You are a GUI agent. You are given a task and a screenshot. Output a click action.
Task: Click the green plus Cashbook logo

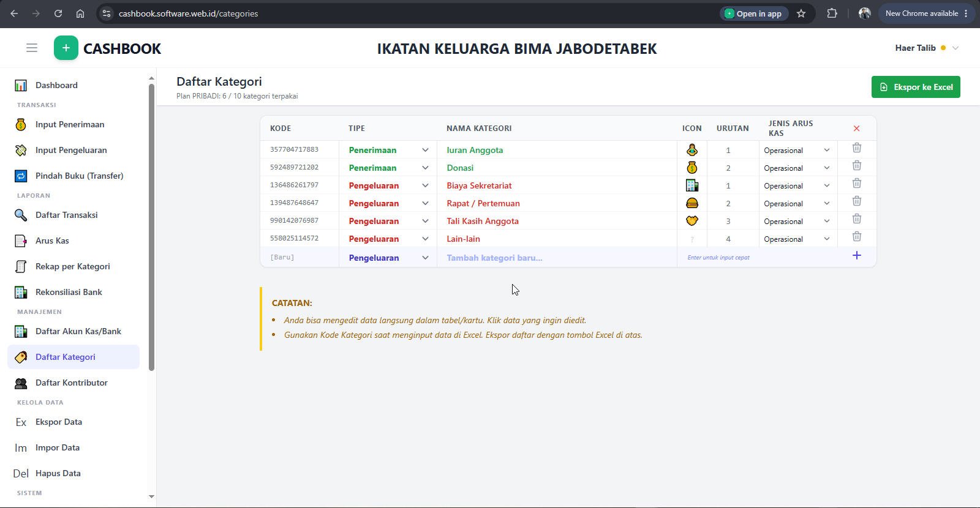point(66,48)
